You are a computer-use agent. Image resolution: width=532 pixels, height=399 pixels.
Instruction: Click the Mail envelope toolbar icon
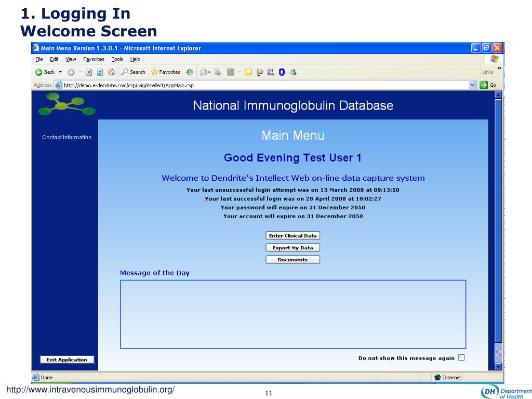click(x=204, y=72)
